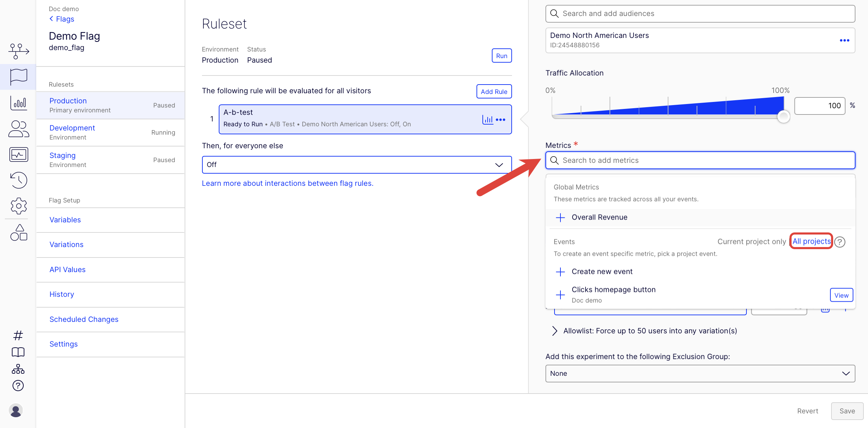This screenshot has height=428, width=868.
Task: Click the Search to add metrics field
Action: pyautogui.click(x=700, y=160)
